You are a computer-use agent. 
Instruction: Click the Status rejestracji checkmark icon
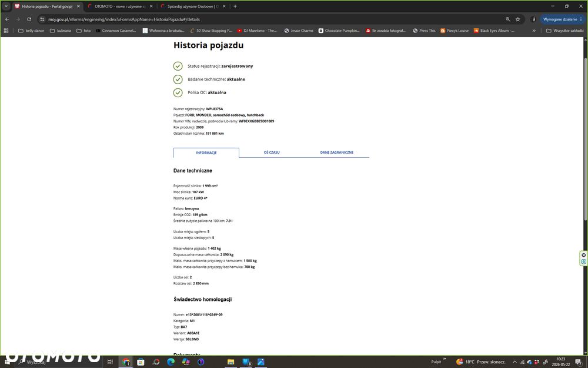tap(178, 66)
